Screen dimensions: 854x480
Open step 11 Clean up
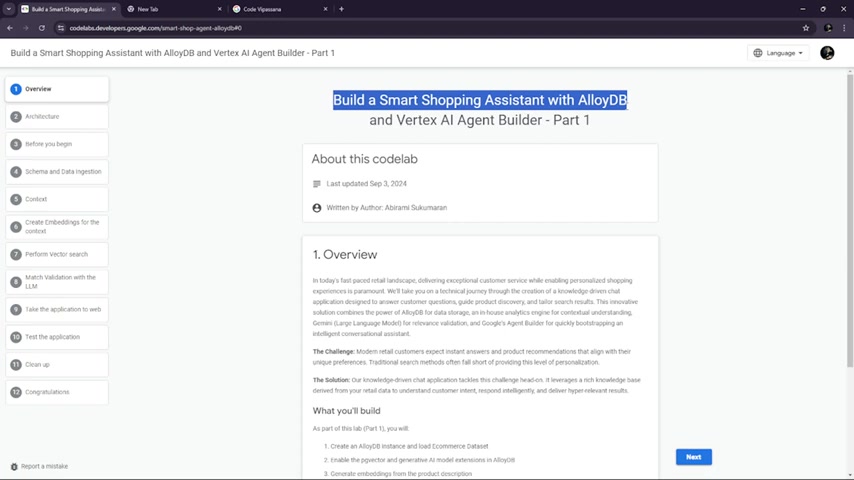[57, 364]
